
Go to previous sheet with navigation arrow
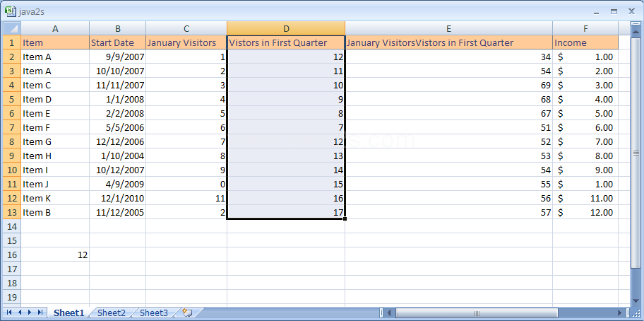(x=19, y=313)
